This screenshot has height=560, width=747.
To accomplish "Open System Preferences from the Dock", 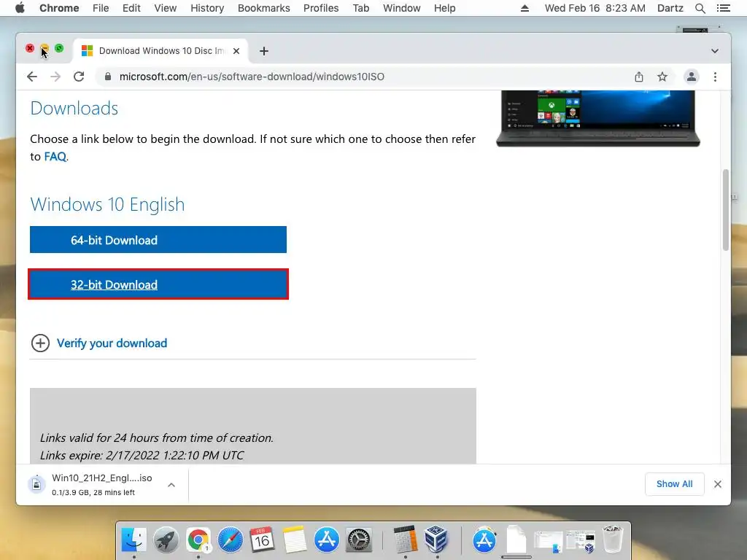I will 358,540.
